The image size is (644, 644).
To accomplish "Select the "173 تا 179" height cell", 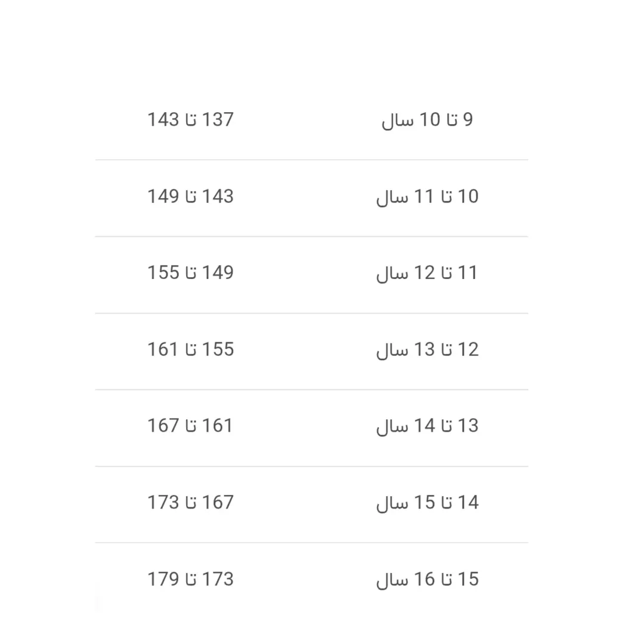I will (x=191, y=580).
